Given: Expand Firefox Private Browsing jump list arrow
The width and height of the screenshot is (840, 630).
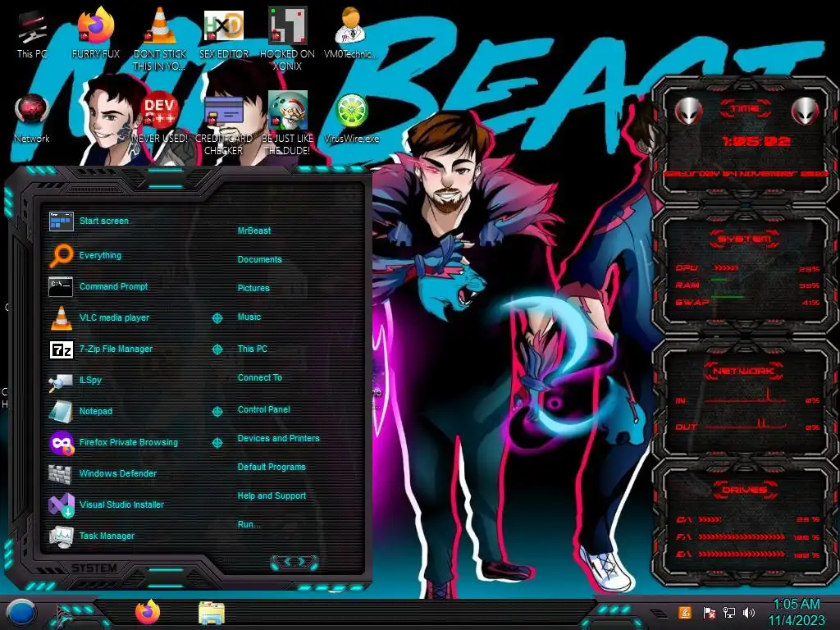Looking at the screenshot, I should pyautogui.click(x=217, y=442).
